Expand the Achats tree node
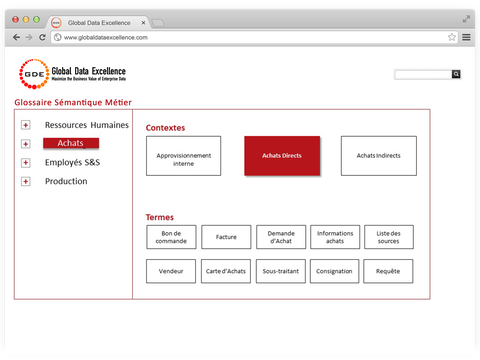Image resolution: width=480 pixels, height=360 pixels. [x=26, y=144]
